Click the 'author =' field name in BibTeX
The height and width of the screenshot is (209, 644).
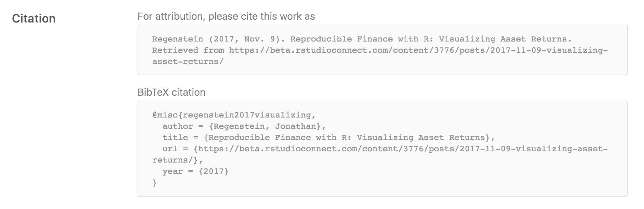[x=183, y=126]
